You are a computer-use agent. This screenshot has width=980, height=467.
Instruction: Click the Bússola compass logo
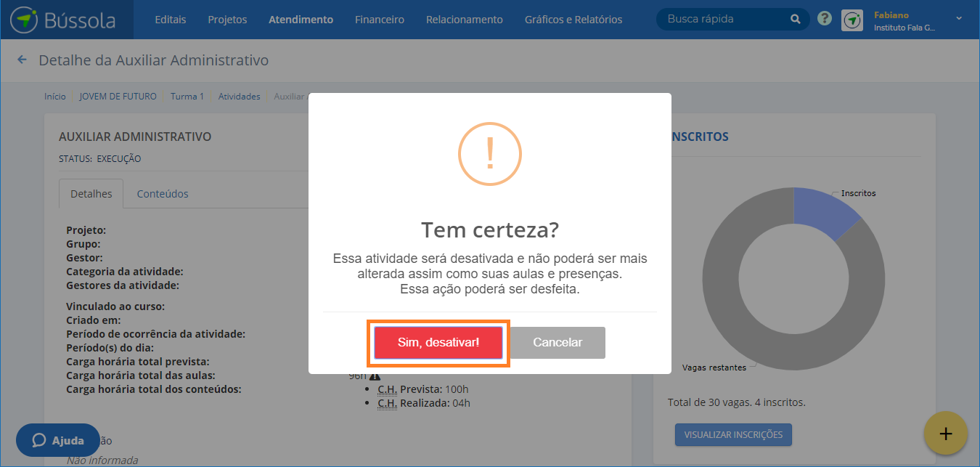pyautogui.click(x=25, y=20)
